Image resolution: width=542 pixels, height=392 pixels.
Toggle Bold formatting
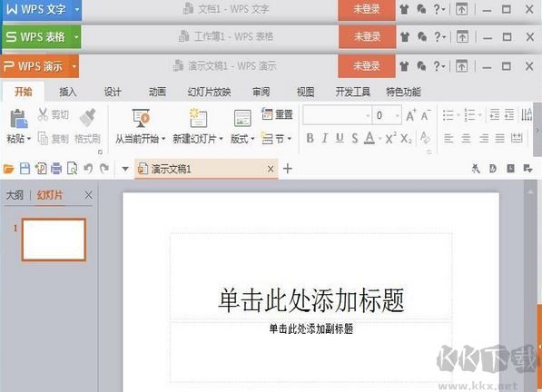click(x=310, y=138)
